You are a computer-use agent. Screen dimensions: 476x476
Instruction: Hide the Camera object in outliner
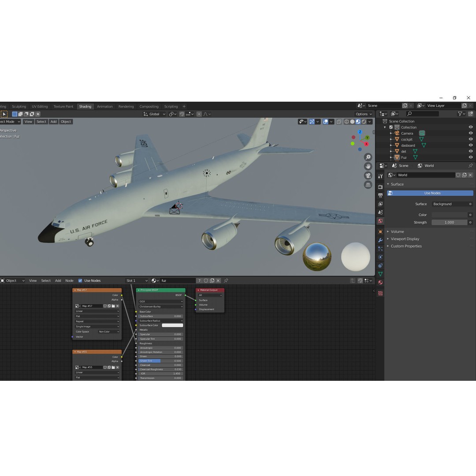click(x=471, y=133)
